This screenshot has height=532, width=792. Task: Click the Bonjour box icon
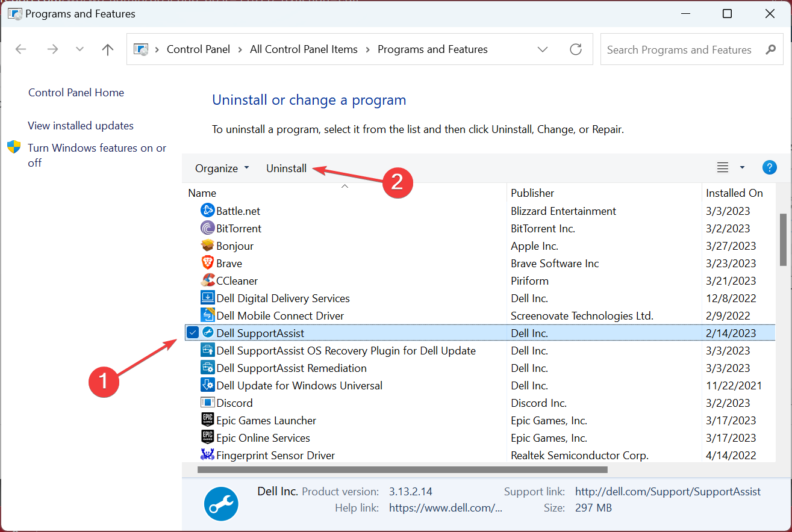(x=207, y=246)
